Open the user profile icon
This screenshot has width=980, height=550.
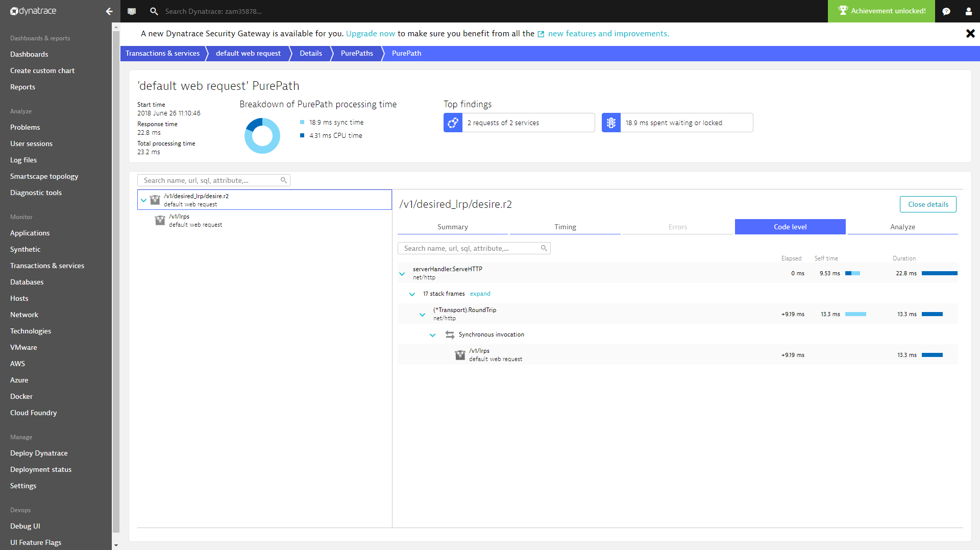(x=969, y=11)
